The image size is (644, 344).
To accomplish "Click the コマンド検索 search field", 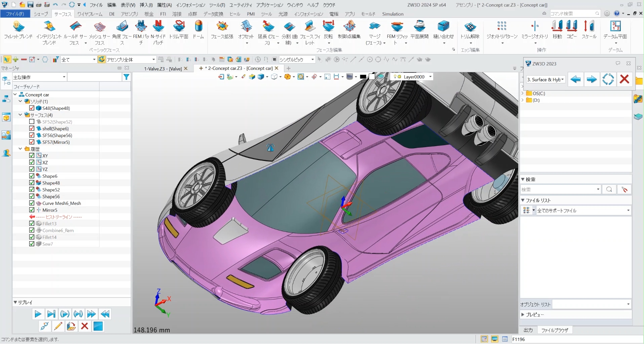I will coord(574,13).
